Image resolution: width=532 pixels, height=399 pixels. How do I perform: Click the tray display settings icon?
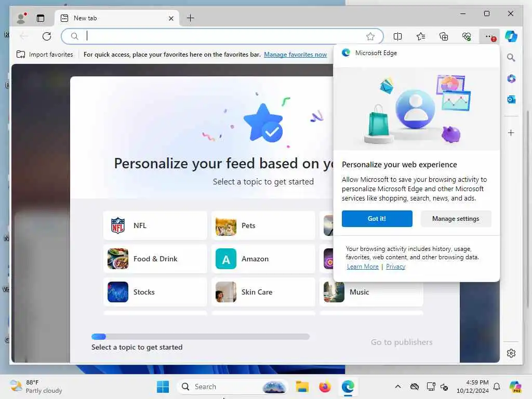coord(431,387)
